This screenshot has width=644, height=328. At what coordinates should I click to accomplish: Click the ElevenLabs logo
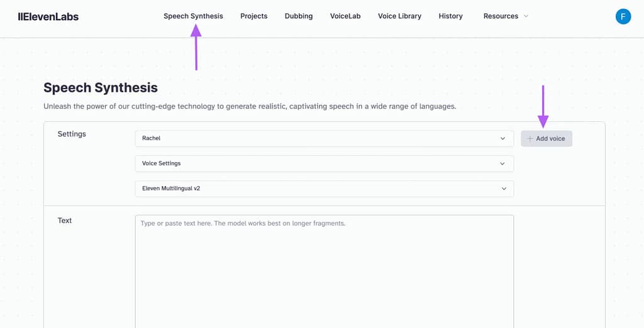tap(48, 16)
